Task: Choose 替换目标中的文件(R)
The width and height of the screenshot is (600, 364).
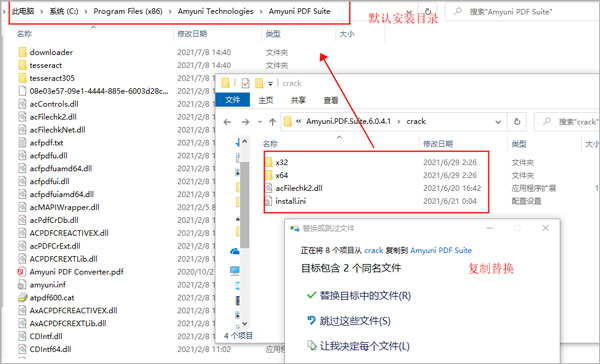Action: [365, 295]
